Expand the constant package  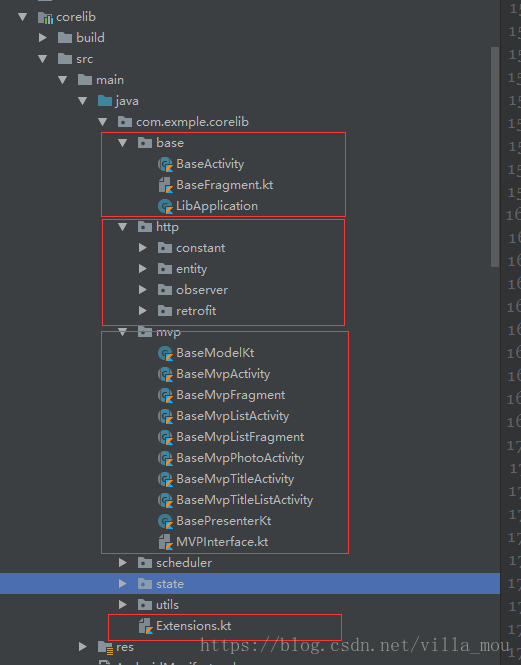click(x=143, y=248)
